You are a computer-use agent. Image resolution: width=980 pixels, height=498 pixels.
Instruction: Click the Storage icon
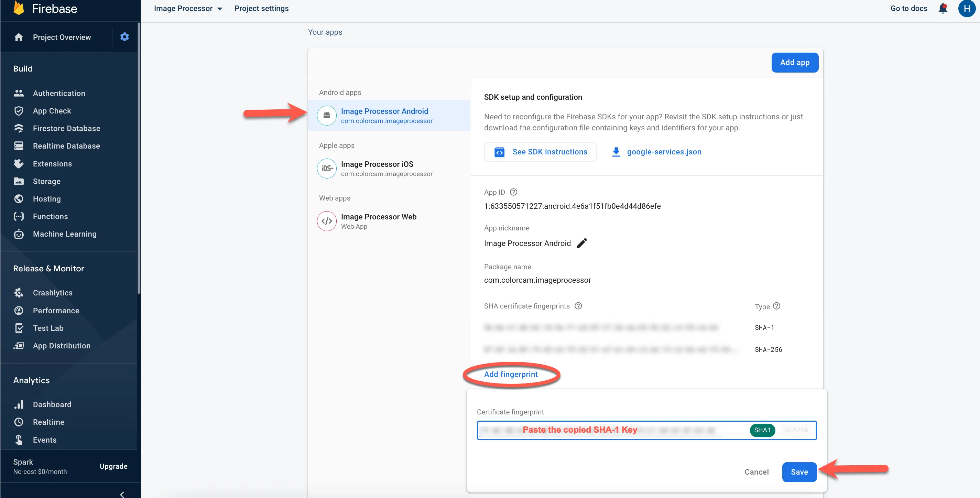[19, 181]
